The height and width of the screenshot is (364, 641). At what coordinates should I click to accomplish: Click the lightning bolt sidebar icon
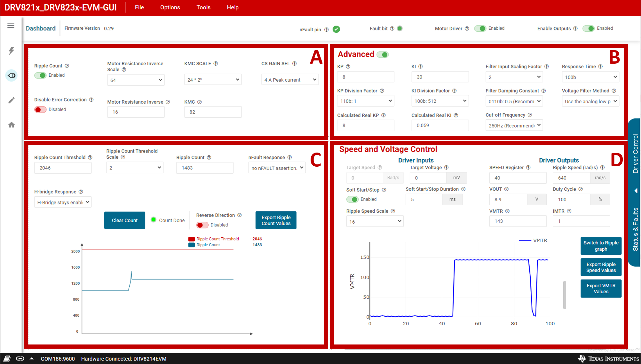coord(12,51)
